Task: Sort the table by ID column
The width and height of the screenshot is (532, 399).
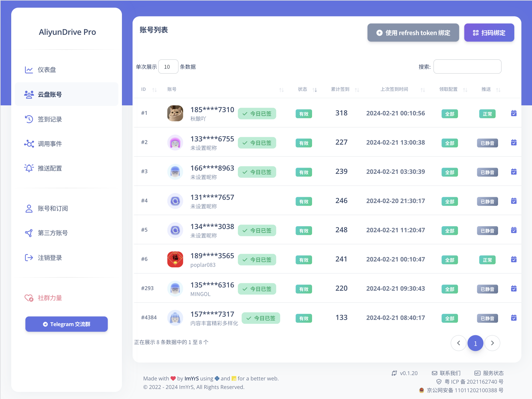Action: 154,90
